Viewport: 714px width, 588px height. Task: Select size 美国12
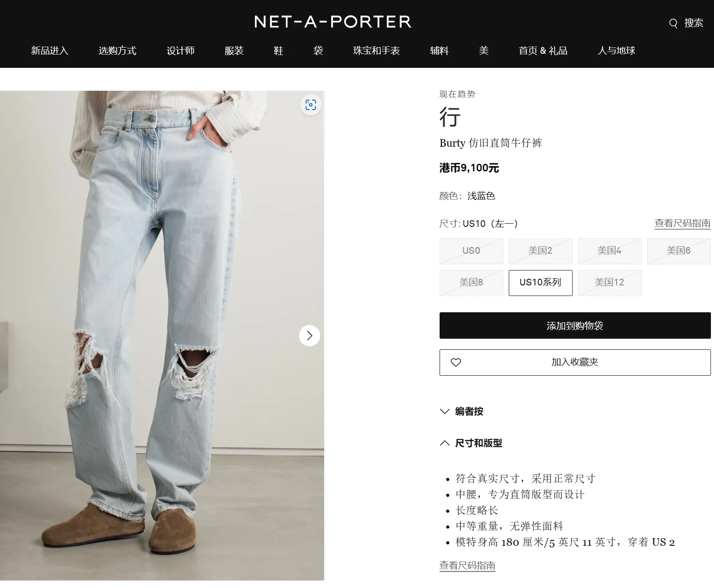pyautogui.click(x=610, y=283)
